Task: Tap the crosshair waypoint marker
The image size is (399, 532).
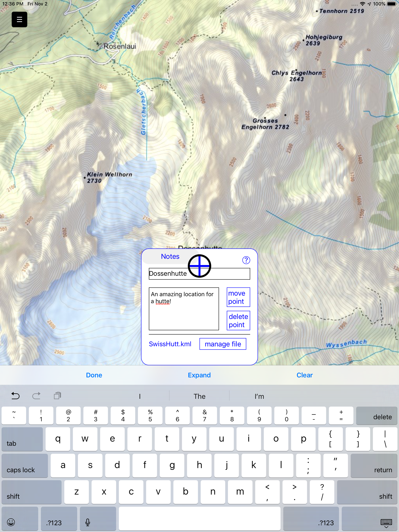Action: tap(199, 266)
